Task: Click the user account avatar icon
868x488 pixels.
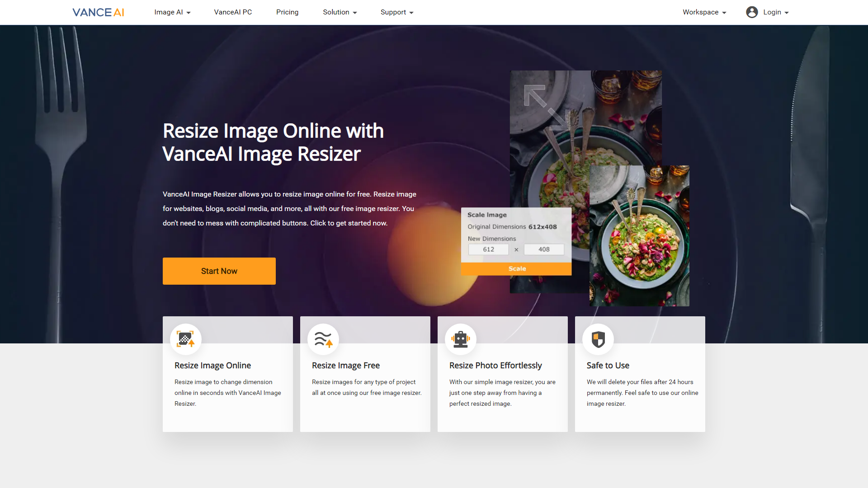Action: click(752, 12)
